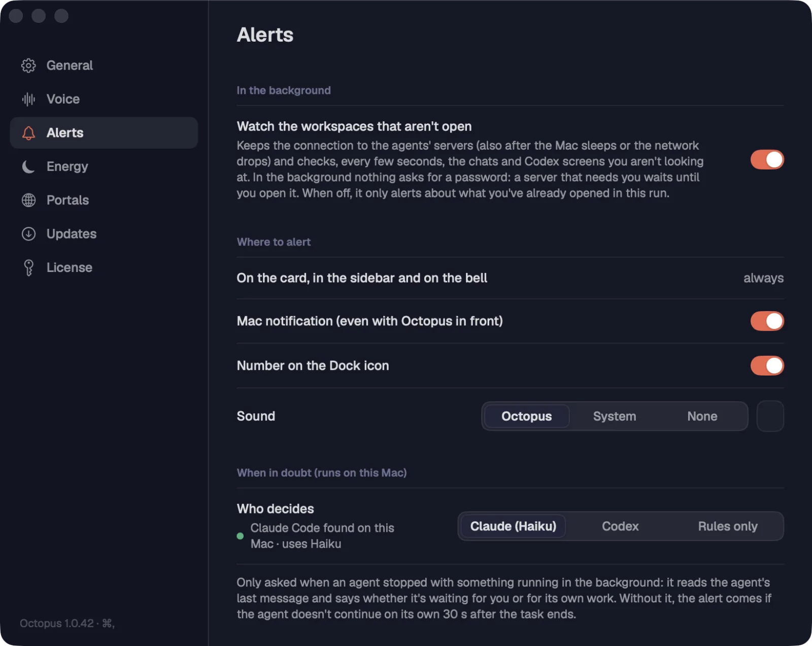Click the 'Who decides' label
812x646 pixels.
click(x=275, y=509)
